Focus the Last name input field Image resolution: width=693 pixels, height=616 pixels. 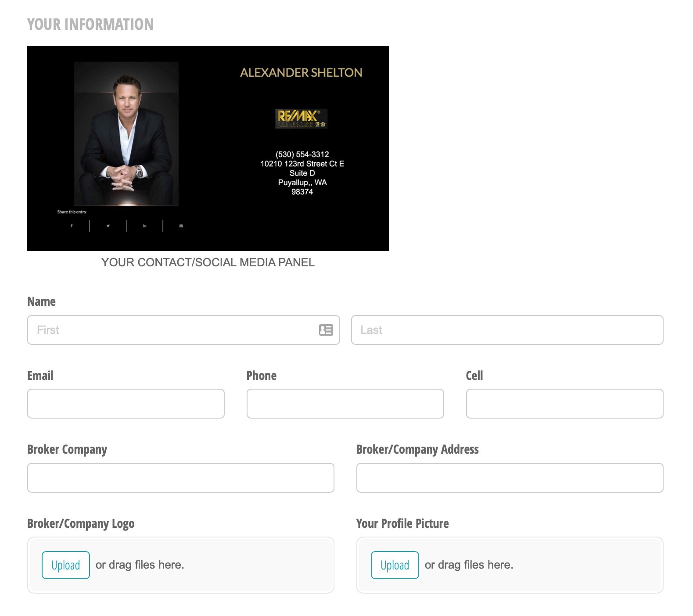(507, 330)
